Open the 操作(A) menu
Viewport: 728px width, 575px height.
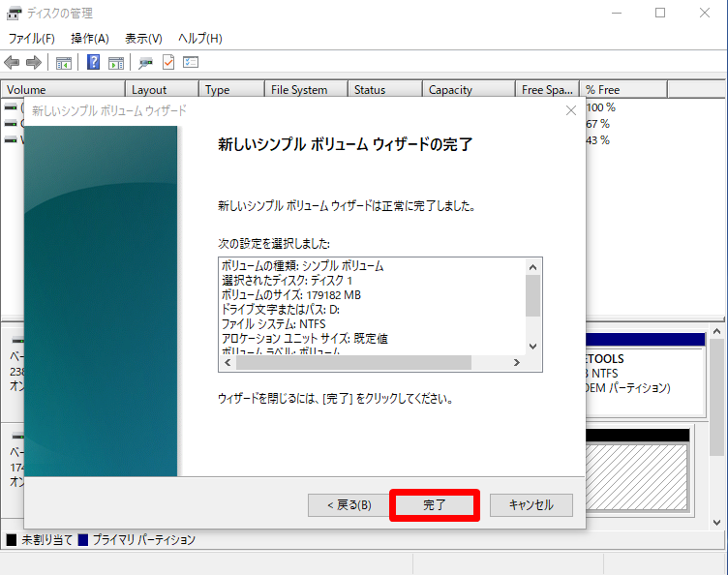90,38
